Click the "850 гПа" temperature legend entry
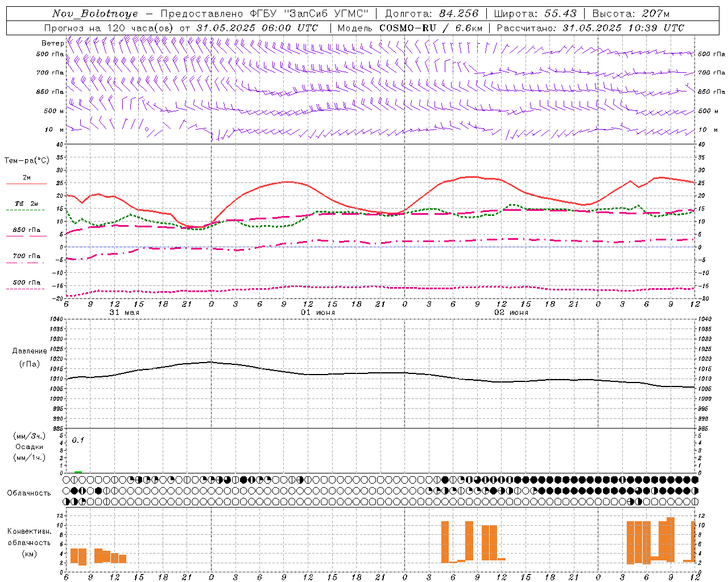 point(27,230)
